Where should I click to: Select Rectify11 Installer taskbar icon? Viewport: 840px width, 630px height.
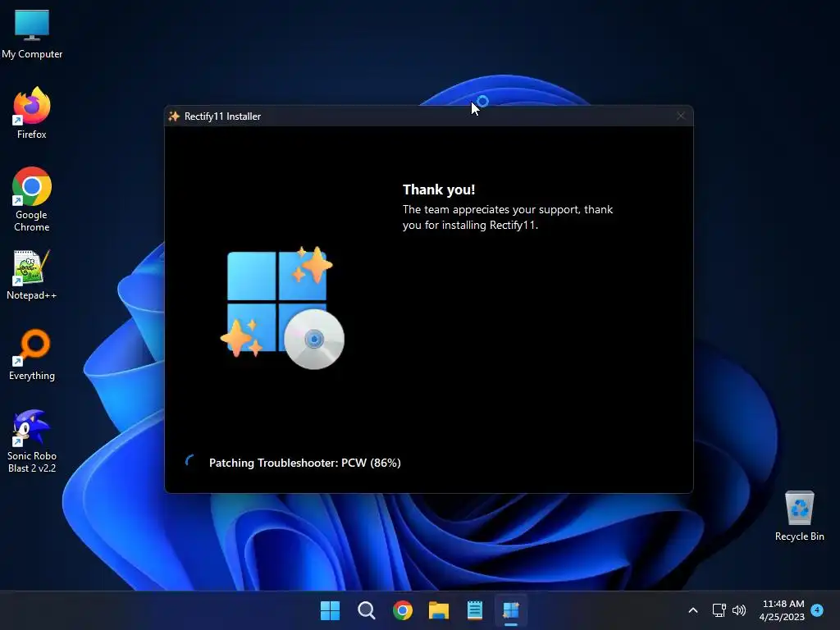[x=511, y=610]
